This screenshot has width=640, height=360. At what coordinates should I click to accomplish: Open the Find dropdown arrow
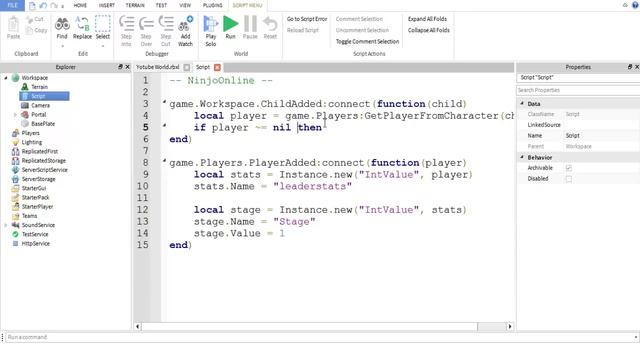coord(62,46)
